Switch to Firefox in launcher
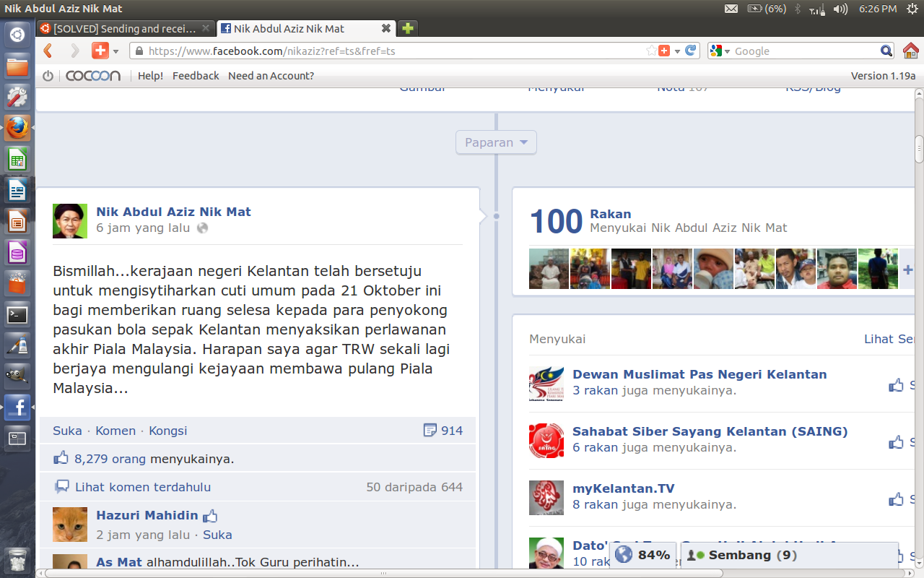The width and height of the screenshot is (924, 578). [x=17, y=129]
